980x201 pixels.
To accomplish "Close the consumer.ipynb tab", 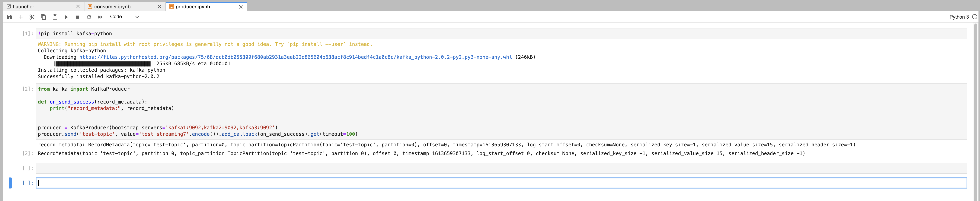I will (x=159, y=6).
